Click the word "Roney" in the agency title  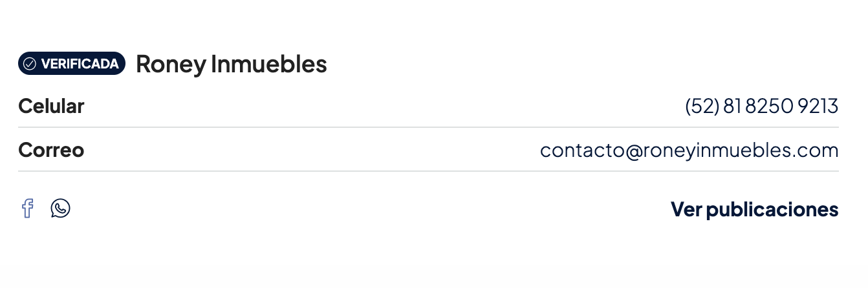pyautogui.click(x=170, y=64)
